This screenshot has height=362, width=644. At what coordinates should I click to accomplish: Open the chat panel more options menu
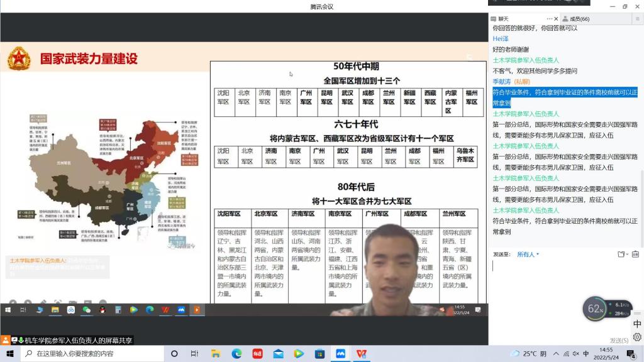[x=549, y=18]
